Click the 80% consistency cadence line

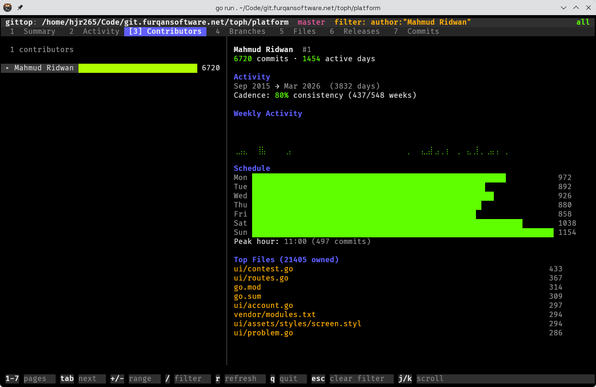point(325,95)
